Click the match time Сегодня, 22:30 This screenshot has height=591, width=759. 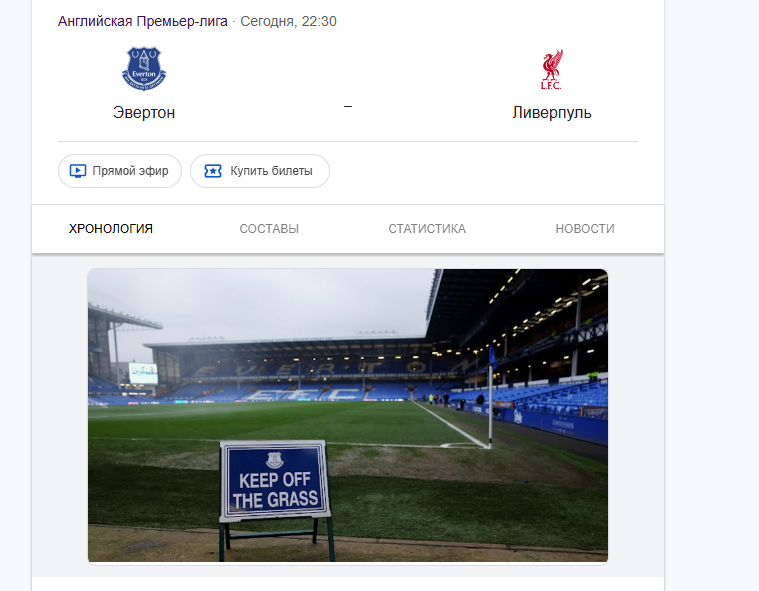tap(288, 21)
